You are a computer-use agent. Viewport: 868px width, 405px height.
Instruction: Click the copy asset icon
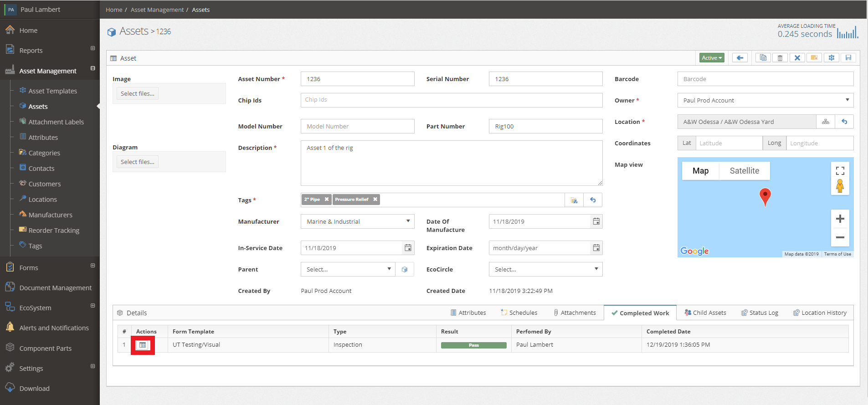(763, 58)
